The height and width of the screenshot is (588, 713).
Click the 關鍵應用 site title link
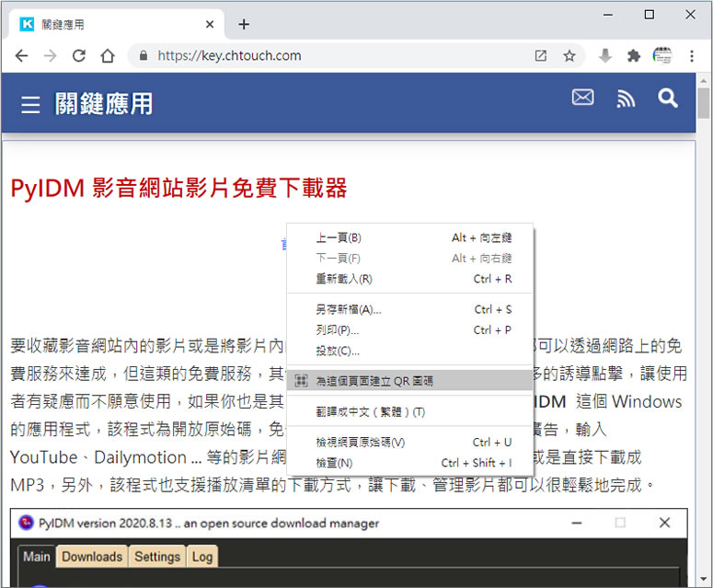coord(104,104)
